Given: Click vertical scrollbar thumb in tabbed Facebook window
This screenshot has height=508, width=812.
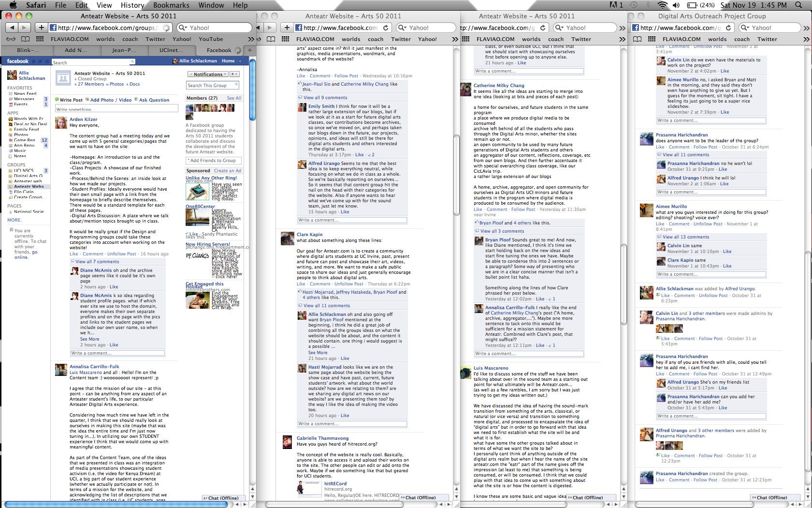Looking at the screenshot, I should click(x=252, y=89).
